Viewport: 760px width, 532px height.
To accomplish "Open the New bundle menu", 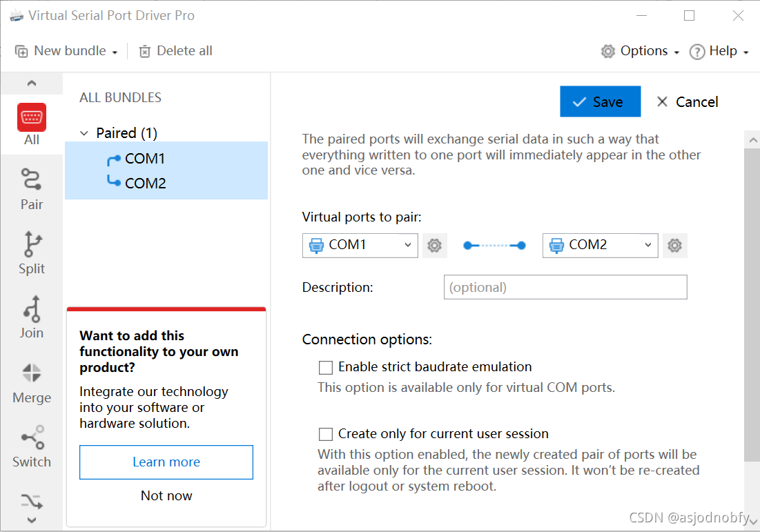I will (x=66, y=51).
